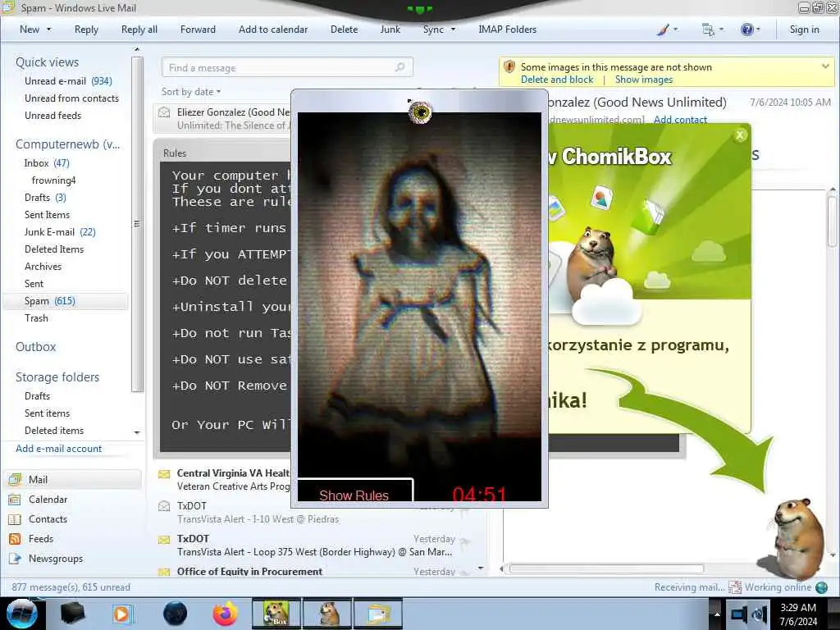Click the layout menu icon in toolbar
The width and height of the screenshot is (840, 630).
(x=708, y=30)
